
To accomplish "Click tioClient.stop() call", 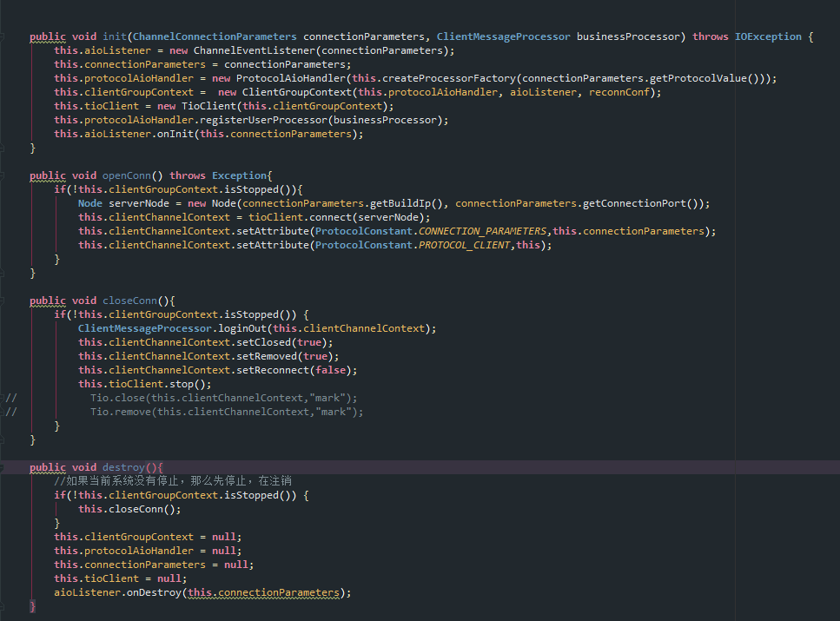I will [x=145, y=384].
